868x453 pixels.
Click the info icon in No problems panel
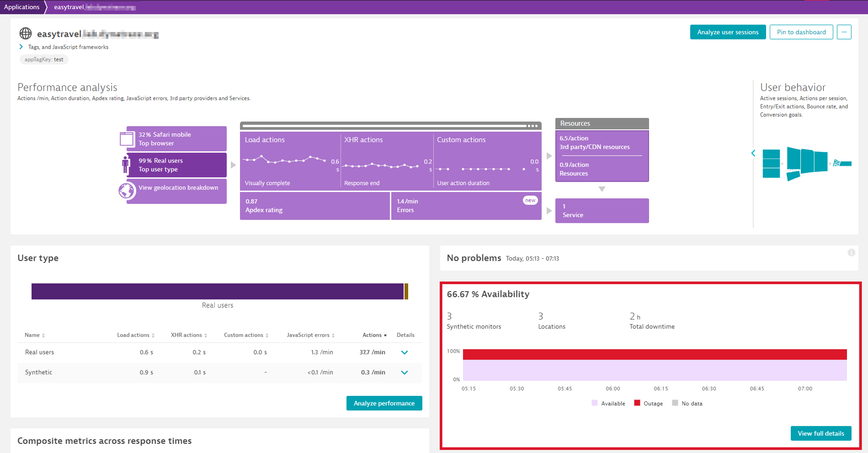coord(851,253)
